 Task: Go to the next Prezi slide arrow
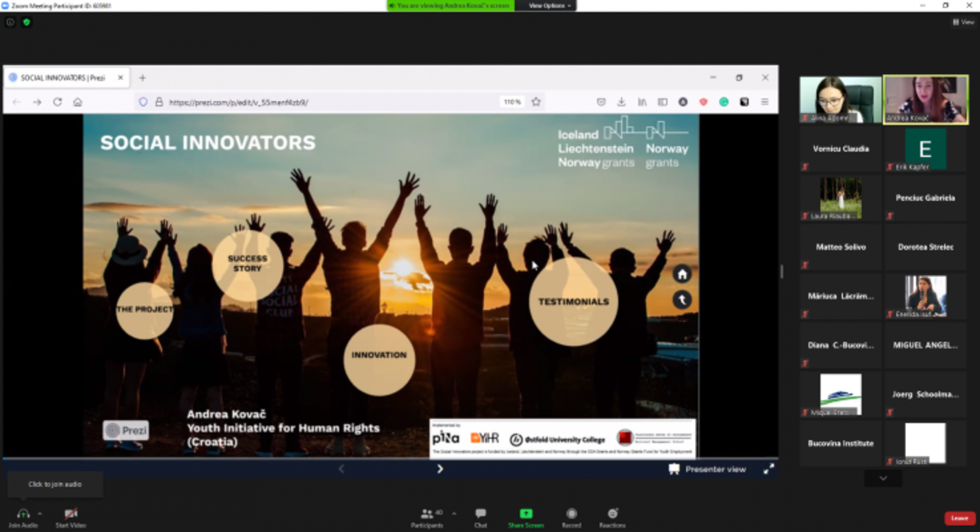(x=440, y=469)
